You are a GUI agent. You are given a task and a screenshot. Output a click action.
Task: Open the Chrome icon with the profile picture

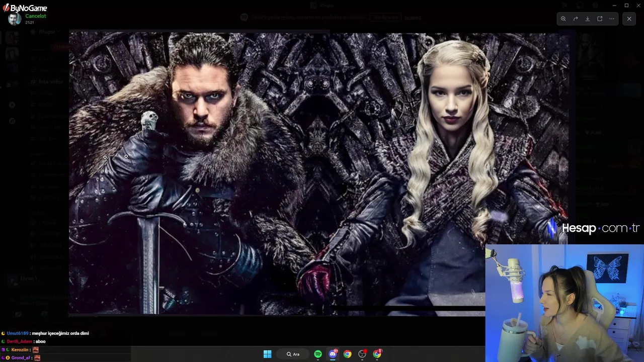click(x=377, y=354)
